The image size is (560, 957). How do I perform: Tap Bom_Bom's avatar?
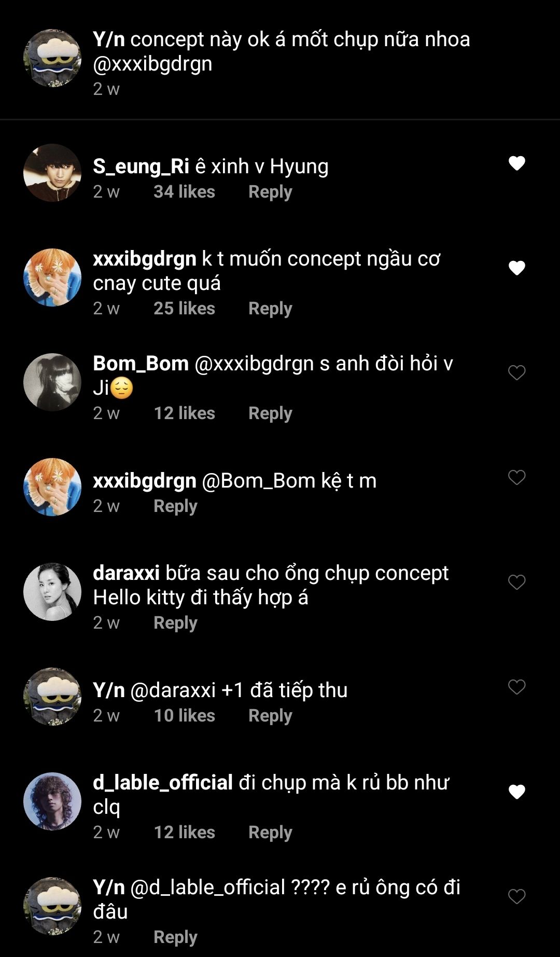click(52, 382)
